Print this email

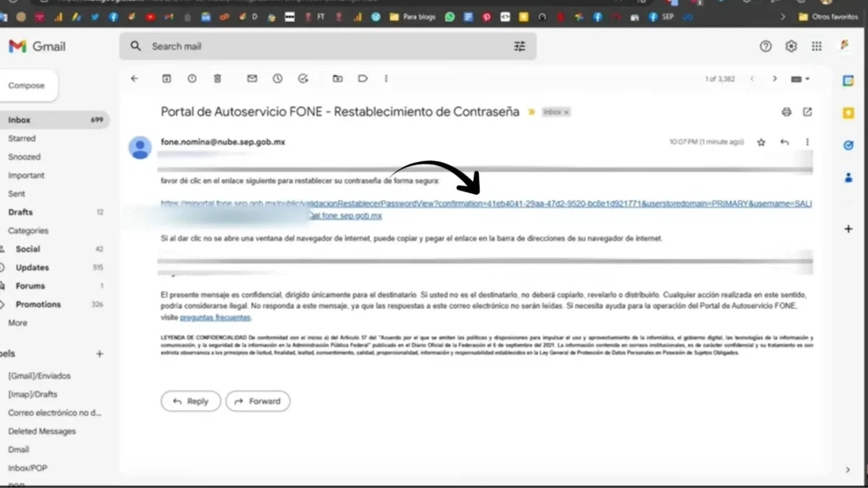(786, 112)
